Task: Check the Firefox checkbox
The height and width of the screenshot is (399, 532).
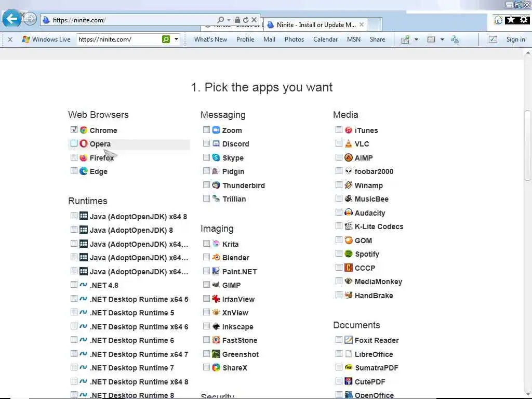Action: [74, 157]
